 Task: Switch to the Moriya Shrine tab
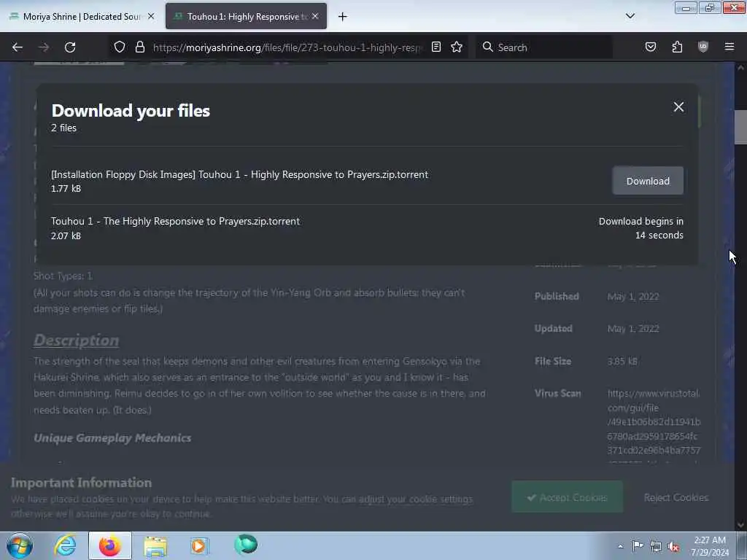coord(80,17)
